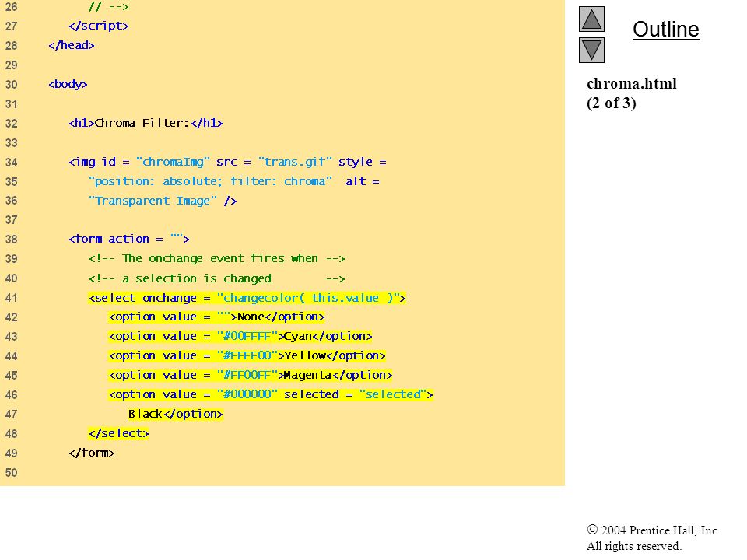Click the down arrow navigation icon
The width and height of the screenshot is (747, 560).
coord(591,50)
